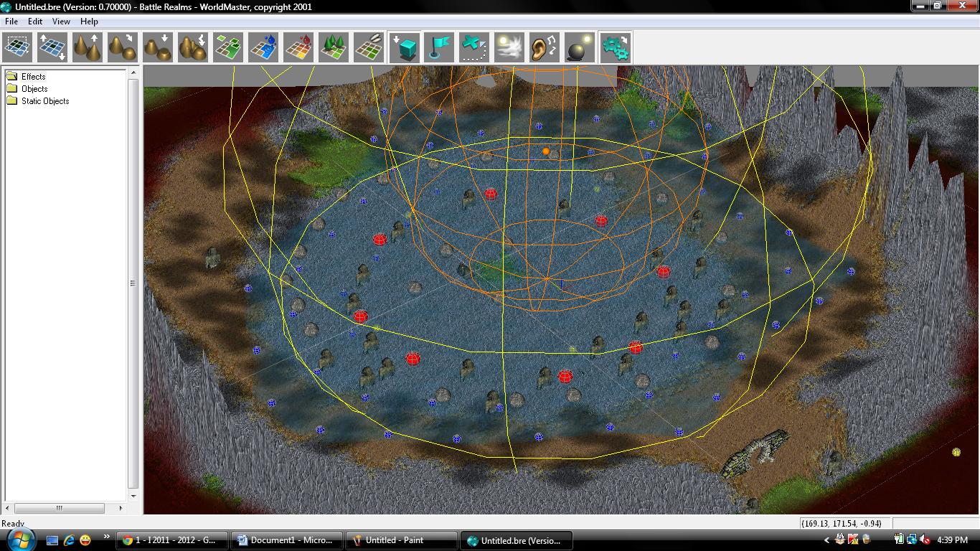Viewport: 980px width, 551px height.
Task: Pick the teal cross waypoint tool
Action: point(475,47)
